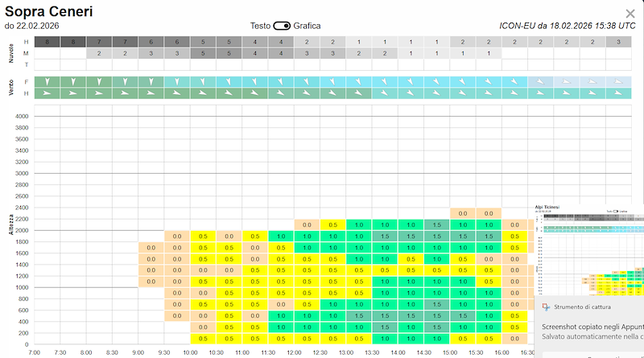The image size is (644, 358).
Task: Select the Testo view label
Action: (260, 26)
